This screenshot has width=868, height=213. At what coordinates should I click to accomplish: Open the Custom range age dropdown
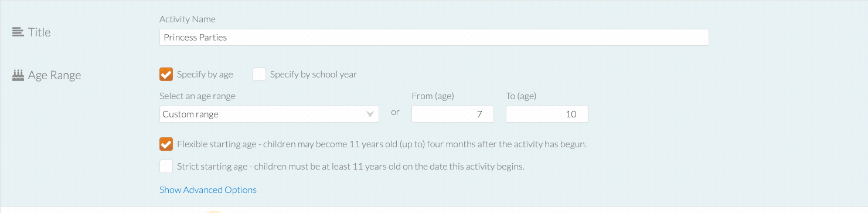click(x=269, y=114)
